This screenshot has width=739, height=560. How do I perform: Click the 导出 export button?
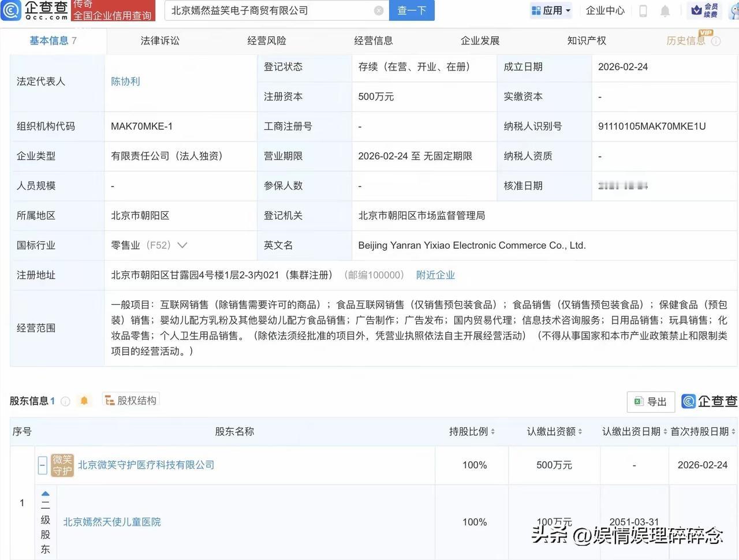tap(651, 402)
